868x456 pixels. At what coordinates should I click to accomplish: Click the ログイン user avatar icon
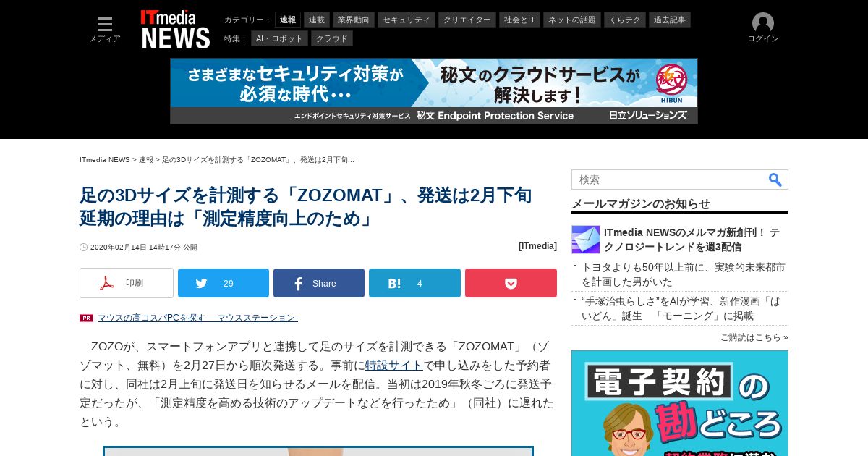tap(762, 23)
